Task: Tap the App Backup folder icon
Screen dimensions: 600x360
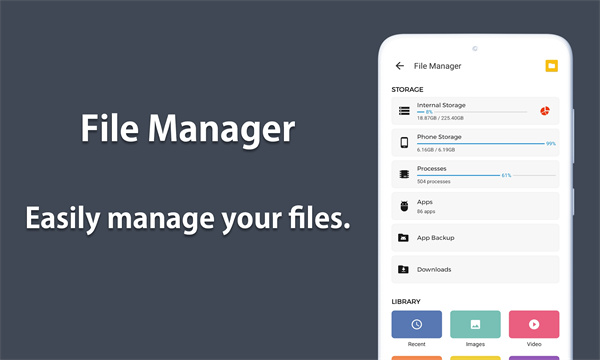Action: [x=403, y=238]
